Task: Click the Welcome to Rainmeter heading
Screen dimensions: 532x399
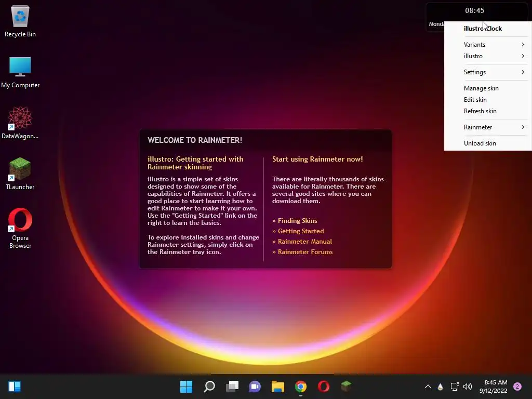Action: pos(195,140)
